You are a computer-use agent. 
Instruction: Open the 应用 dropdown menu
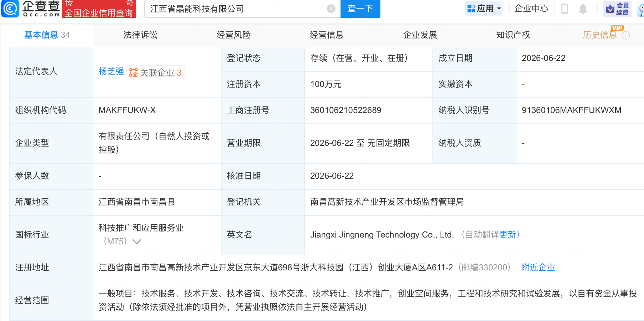(x=484, y=9)
